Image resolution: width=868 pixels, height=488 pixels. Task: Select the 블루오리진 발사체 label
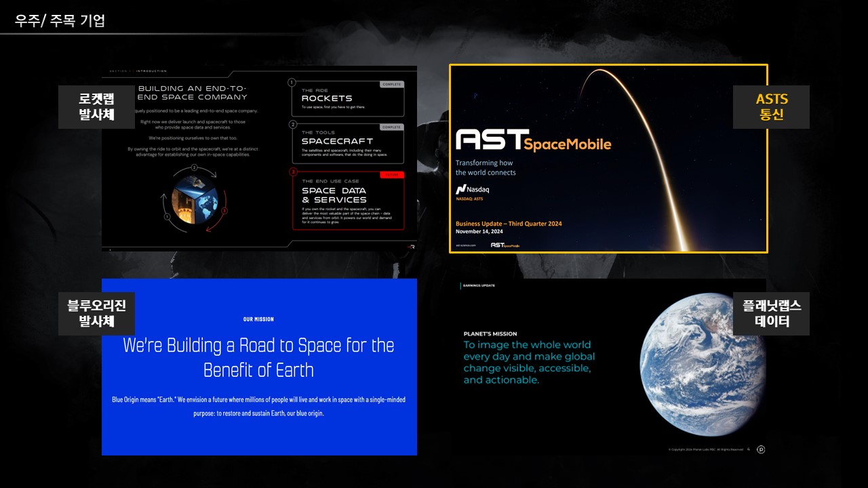tap(96, 313)
